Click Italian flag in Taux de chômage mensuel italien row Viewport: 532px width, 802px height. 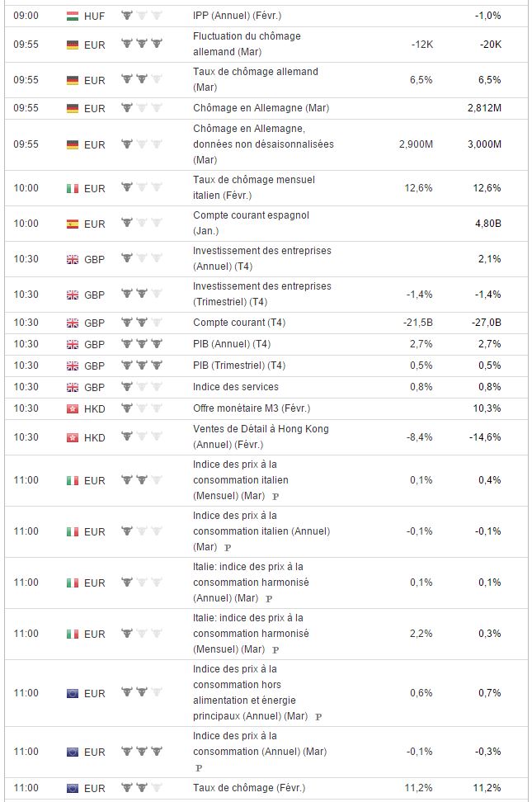72,188
